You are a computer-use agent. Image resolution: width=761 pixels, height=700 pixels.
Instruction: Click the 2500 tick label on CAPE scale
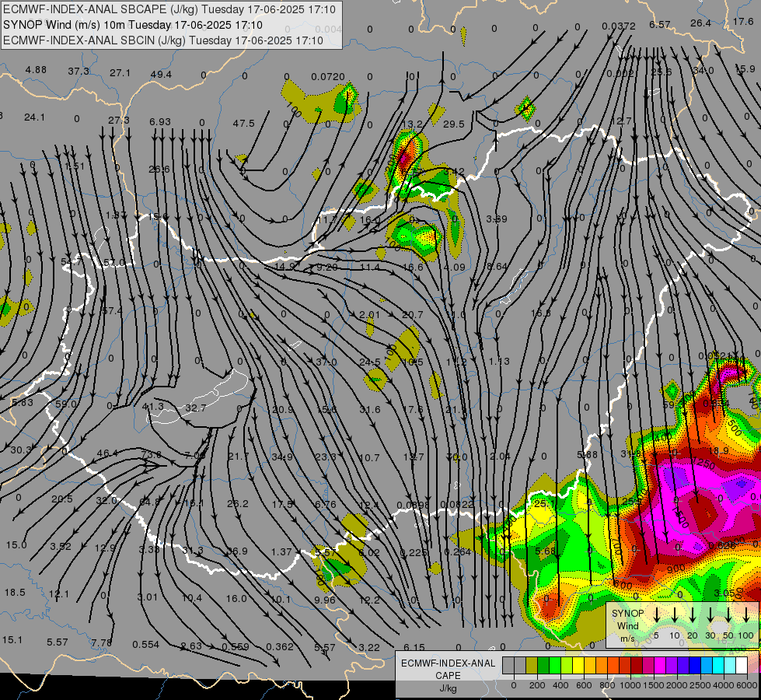(x=700, y=685)
